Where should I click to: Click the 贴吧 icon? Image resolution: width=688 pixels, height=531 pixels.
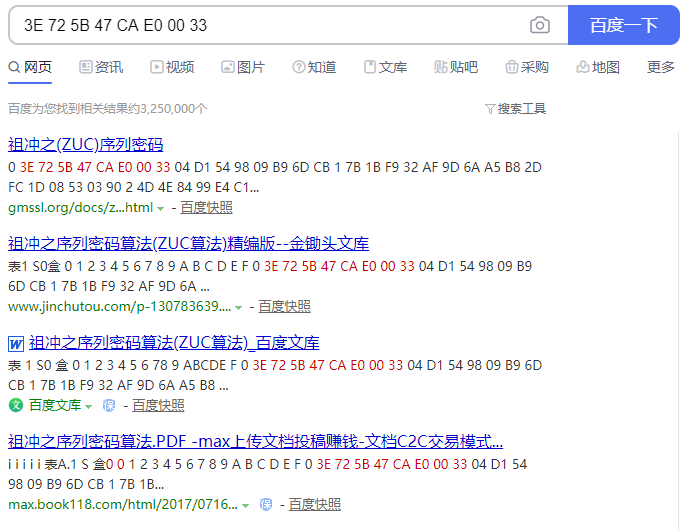click(441, 67)
